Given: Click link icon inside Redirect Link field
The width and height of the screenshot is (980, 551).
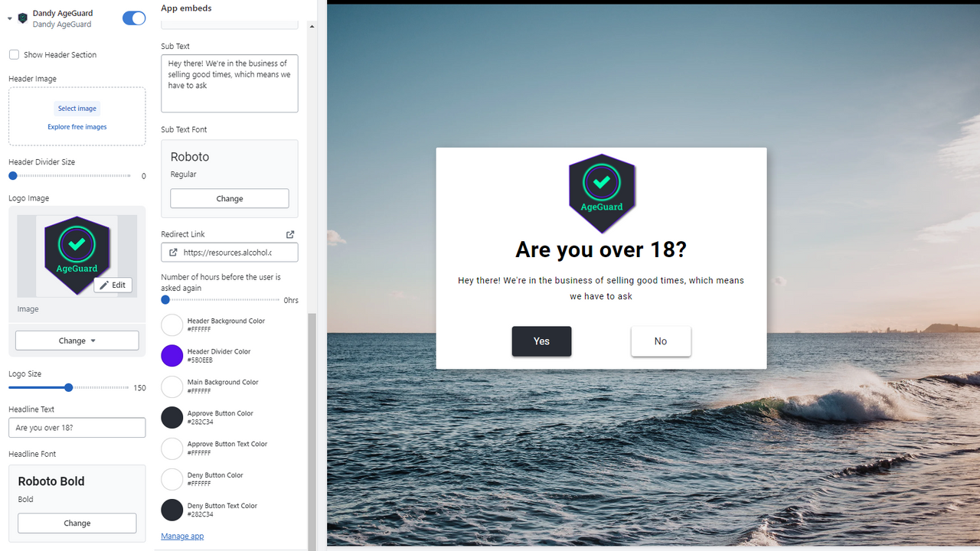Looking at the screenshot, I should (x=173, y=253).
